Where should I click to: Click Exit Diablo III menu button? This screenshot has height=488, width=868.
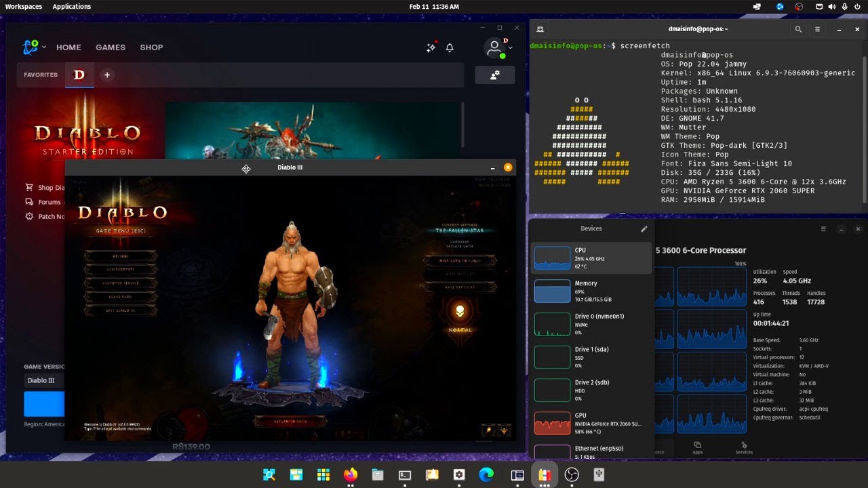pyautogui.click(x=121, y=310)
